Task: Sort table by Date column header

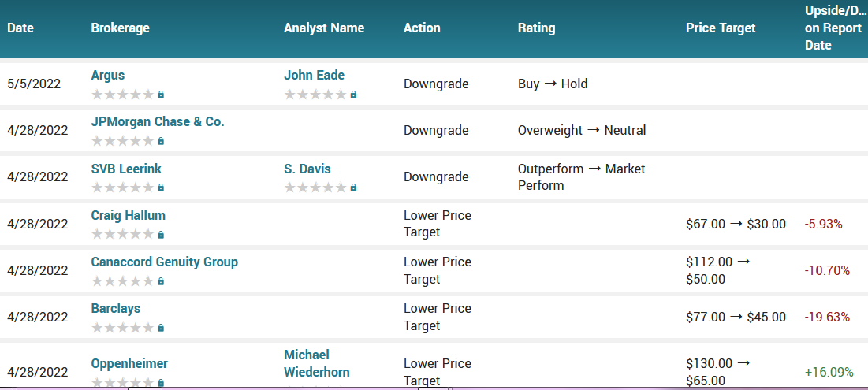Action: coord(20,28)
